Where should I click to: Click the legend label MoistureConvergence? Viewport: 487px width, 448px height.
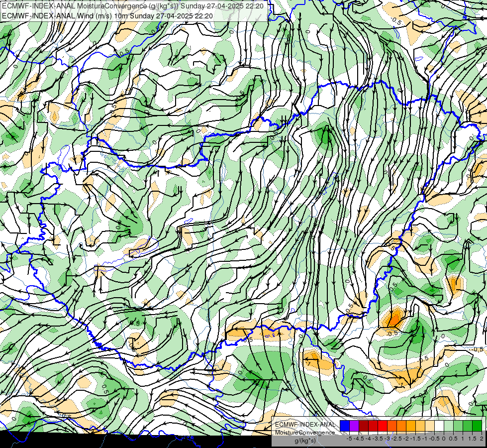pyautogui.click(x=305, y=433)
